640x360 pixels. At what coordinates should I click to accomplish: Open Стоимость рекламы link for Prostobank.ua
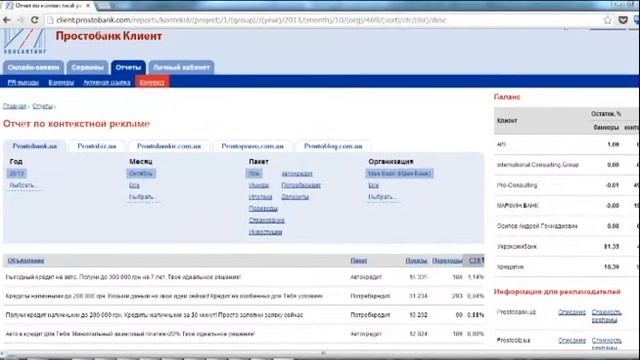[x=607, y=316]
